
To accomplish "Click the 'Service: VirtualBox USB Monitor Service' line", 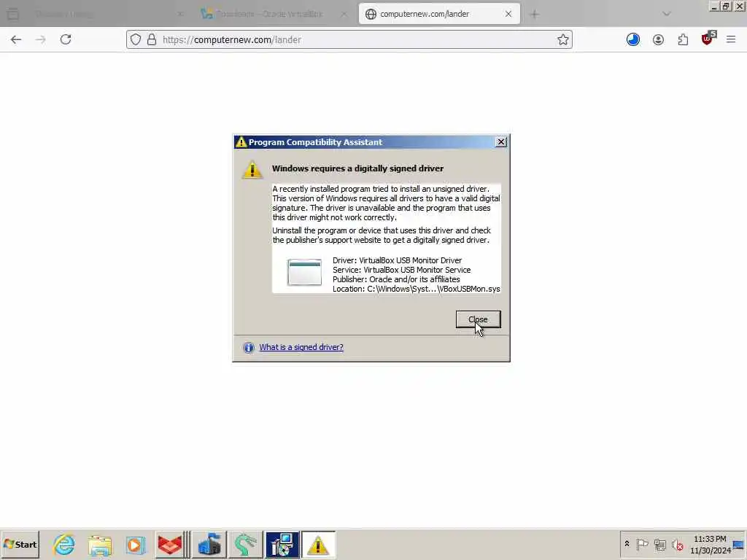I will coord(402,270).
